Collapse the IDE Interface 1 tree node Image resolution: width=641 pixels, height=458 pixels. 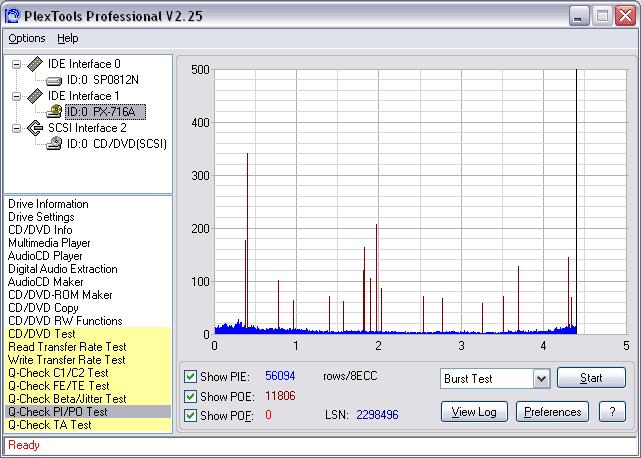pos(16,96)
